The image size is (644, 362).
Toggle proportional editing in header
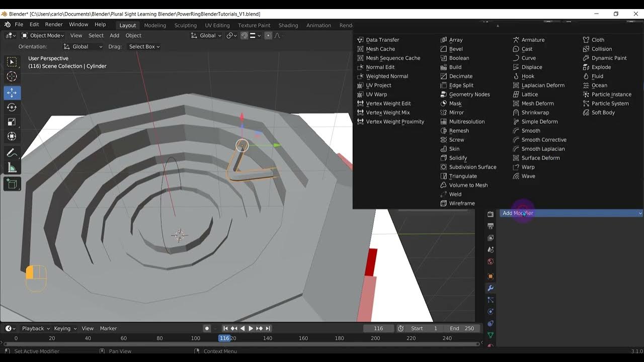tap(268, 36)
